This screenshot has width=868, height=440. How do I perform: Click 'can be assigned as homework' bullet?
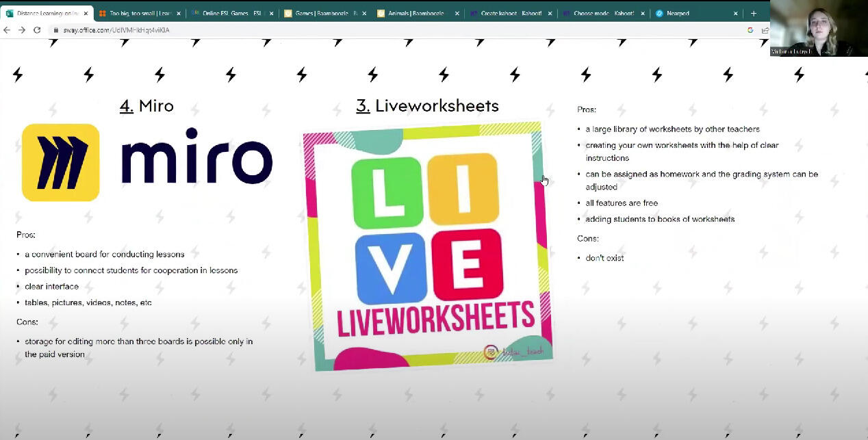point(702,180)
